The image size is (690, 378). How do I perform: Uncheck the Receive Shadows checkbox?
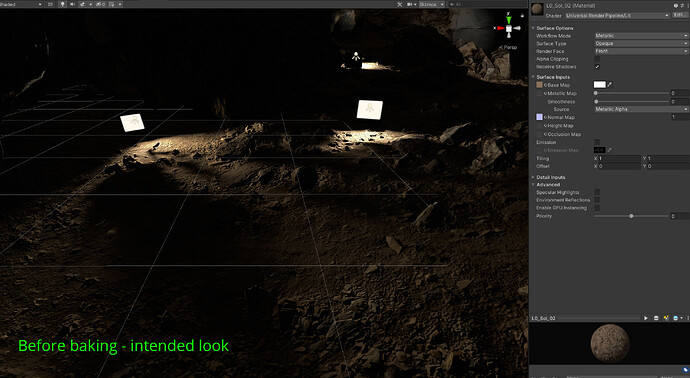597,67
